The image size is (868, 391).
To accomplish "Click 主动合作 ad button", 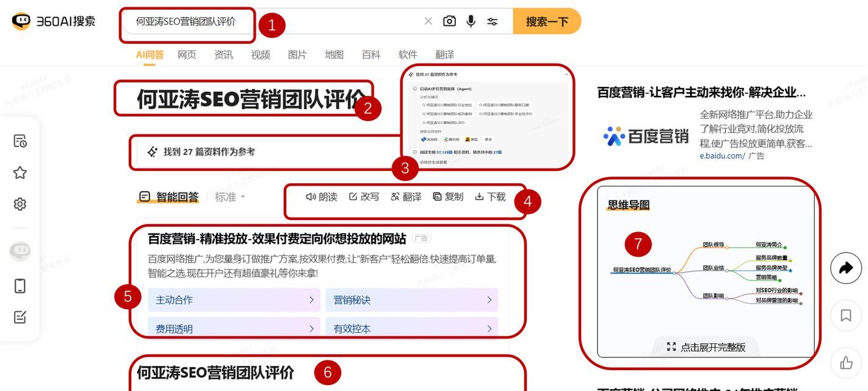I will click(234, 300).
